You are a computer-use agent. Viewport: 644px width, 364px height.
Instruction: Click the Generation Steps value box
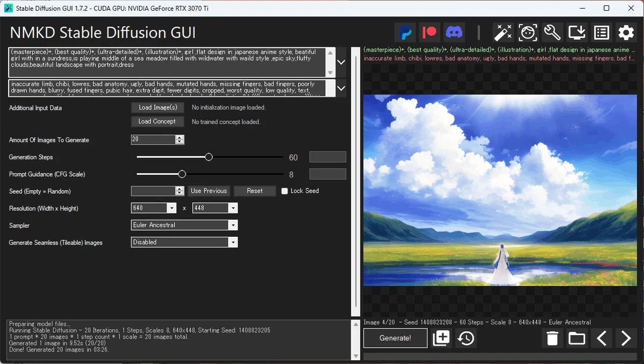point(328,157)
